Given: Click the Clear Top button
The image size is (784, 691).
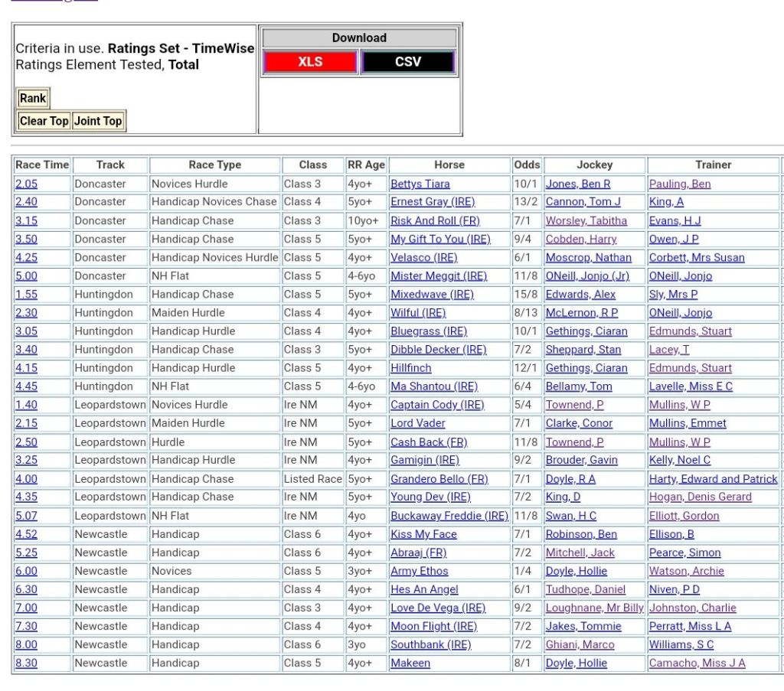Looking at the screenshot, I should click(44, 121).
